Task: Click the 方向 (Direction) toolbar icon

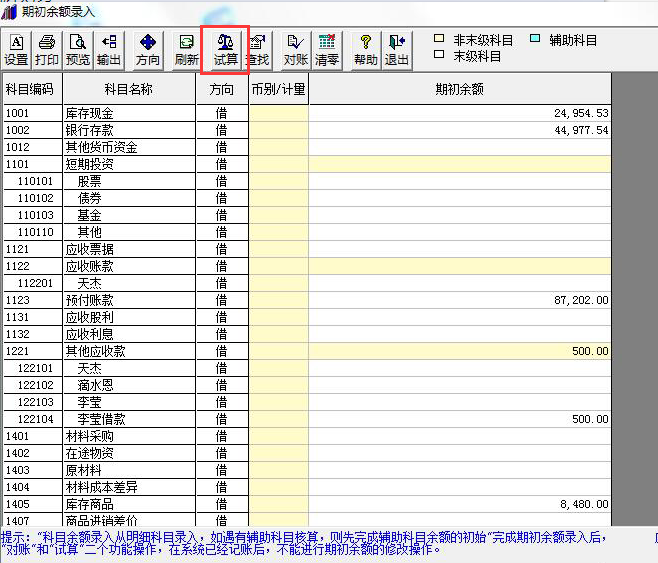Action: pyautogui.click(x=147, y=50)
